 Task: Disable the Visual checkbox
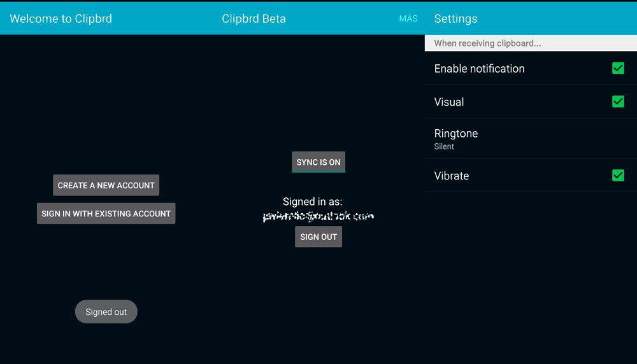(x=618, y=101)
